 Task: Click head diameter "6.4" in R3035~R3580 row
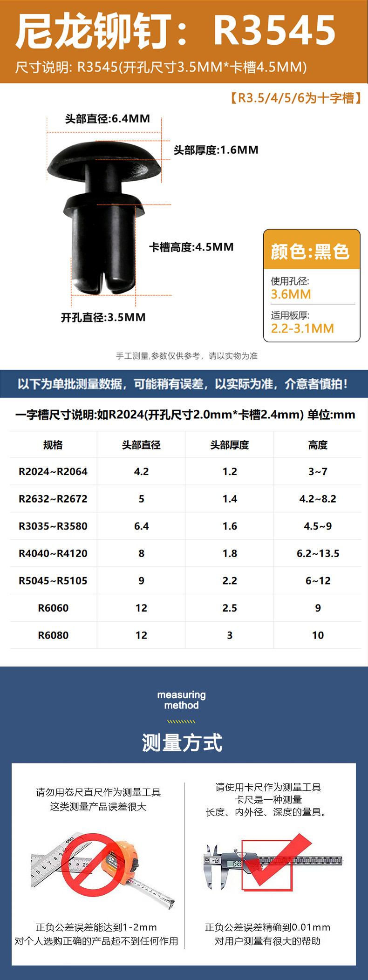[x=141, y=526]
